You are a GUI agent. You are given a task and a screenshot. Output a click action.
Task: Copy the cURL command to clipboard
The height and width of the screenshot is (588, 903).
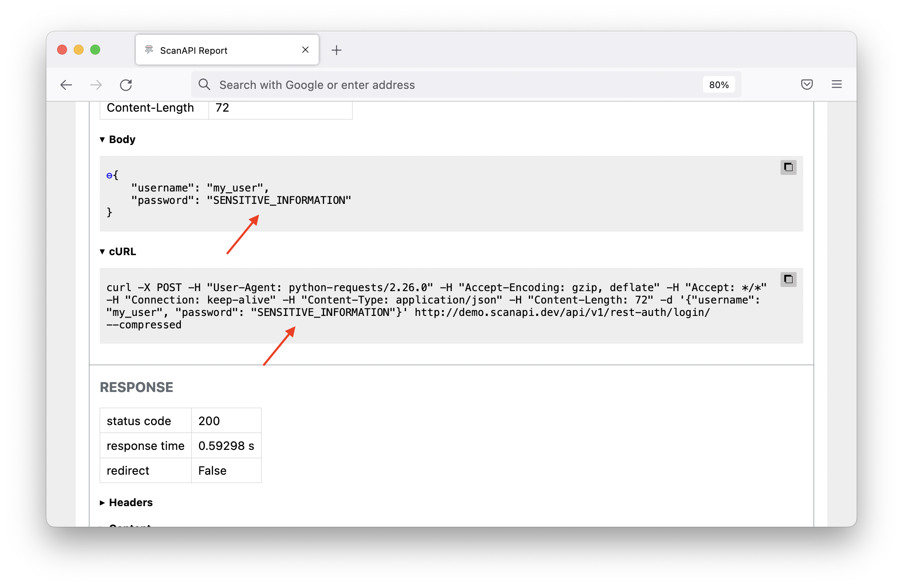pyautogui.click(x=788, y=280)
